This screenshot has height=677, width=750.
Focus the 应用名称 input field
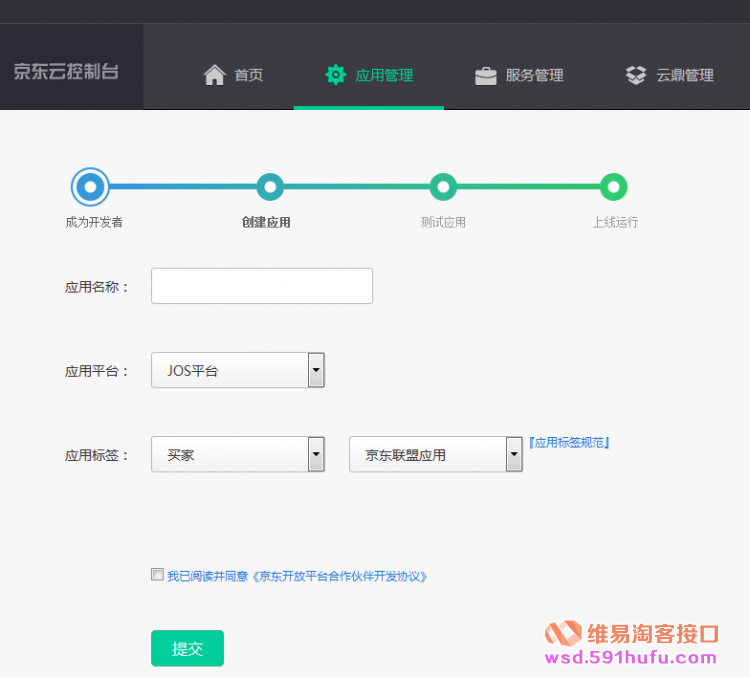[x=262, y=286]
